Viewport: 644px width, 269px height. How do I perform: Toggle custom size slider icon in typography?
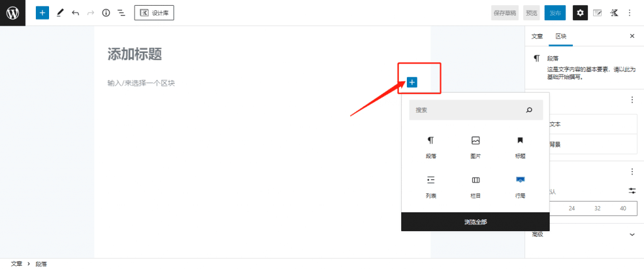tap(632, 191)
